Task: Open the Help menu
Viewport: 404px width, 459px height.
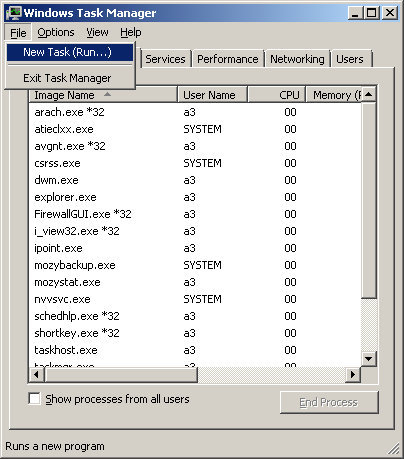Action: click(131, 32)
